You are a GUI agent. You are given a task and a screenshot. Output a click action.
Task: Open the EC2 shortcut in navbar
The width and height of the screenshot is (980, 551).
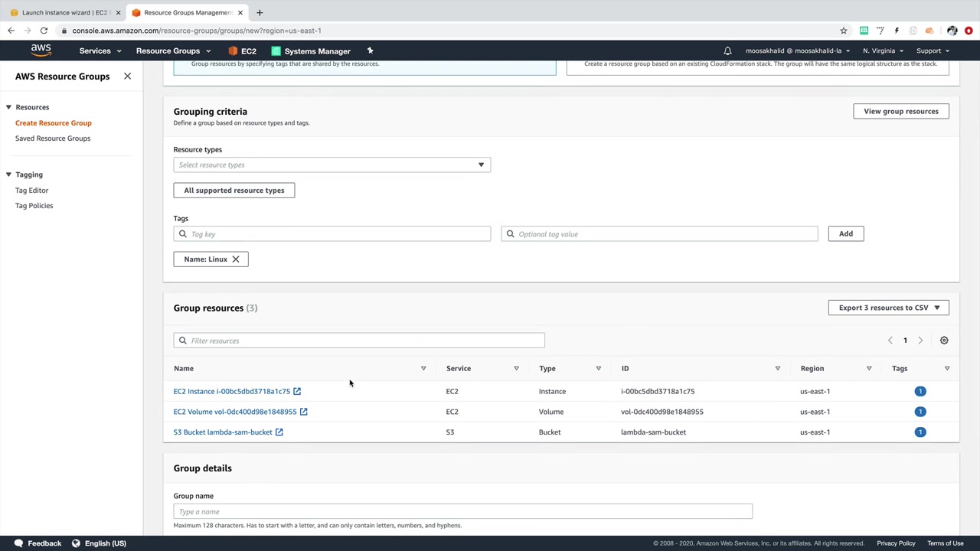[x=242, y=51]
